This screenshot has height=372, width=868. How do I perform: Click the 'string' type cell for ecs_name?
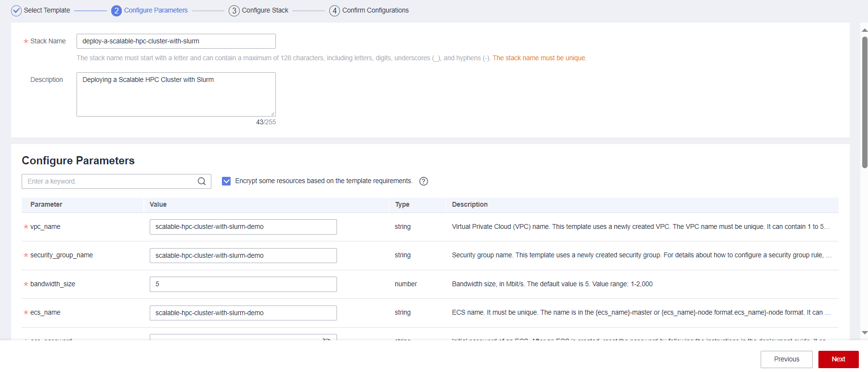tap(402, 312)
